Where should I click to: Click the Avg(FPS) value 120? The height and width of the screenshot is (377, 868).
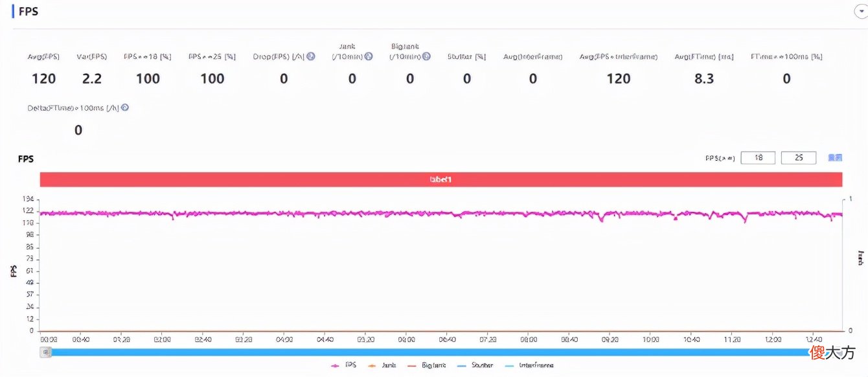[43, 78]
